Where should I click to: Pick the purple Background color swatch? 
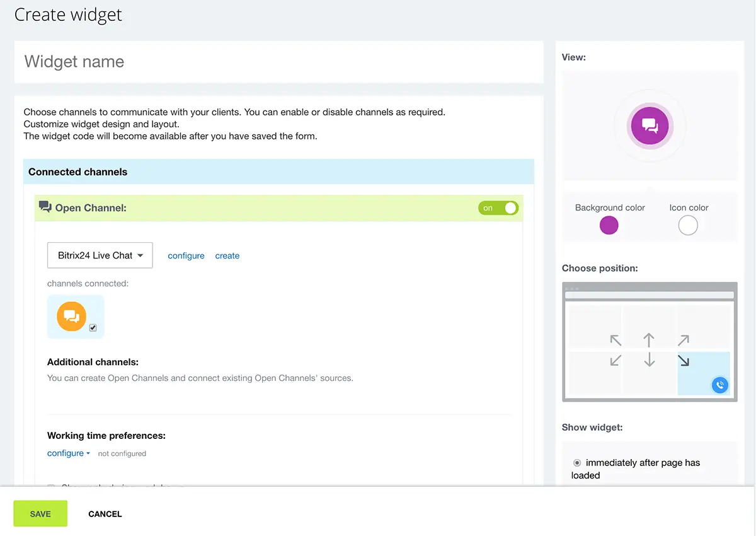click(x=609, y=225)
